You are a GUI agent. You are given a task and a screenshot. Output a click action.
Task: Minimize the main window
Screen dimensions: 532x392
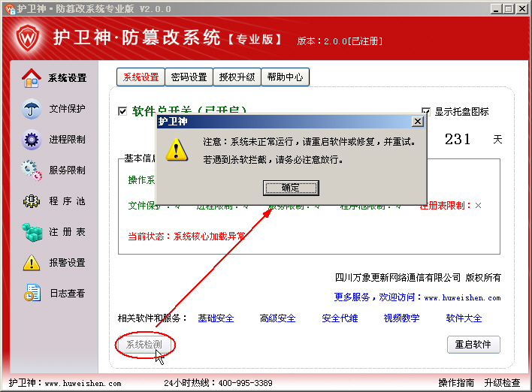496,8
